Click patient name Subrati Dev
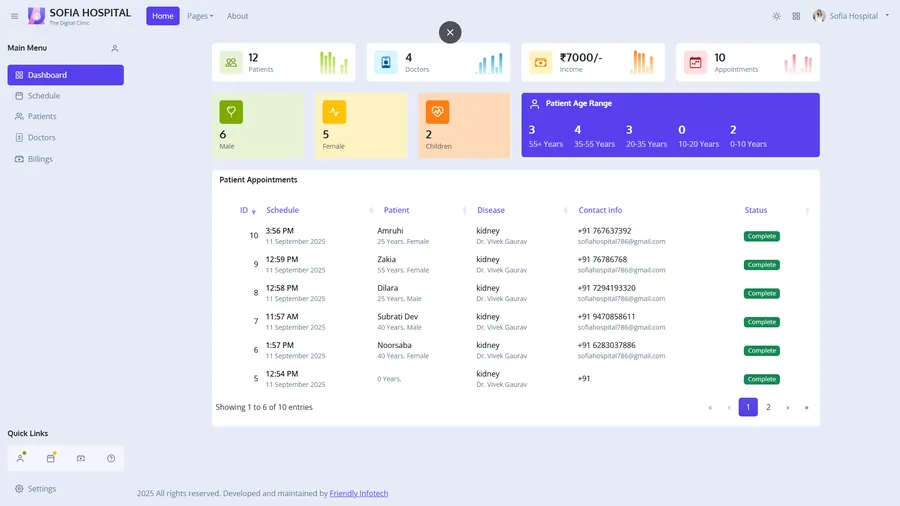Viewport: 900px width, 506px height. point(398,317)
